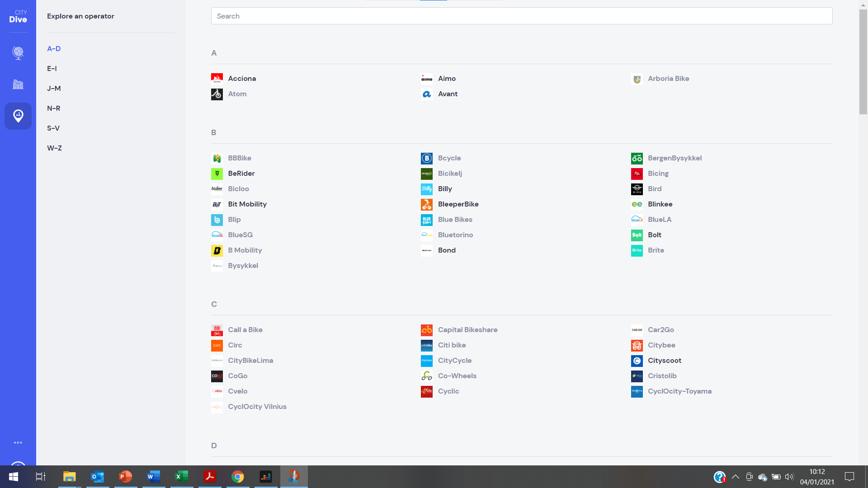Open the Citi bike operator link
868x488 pixels.
point(452,345)
